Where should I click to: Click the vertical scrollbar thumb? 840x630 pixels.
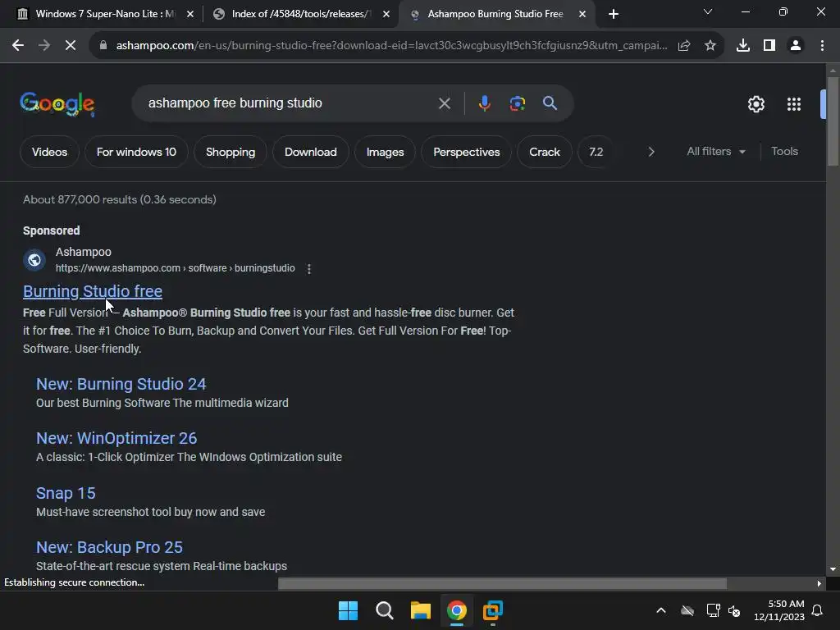(x=833, y=121)
